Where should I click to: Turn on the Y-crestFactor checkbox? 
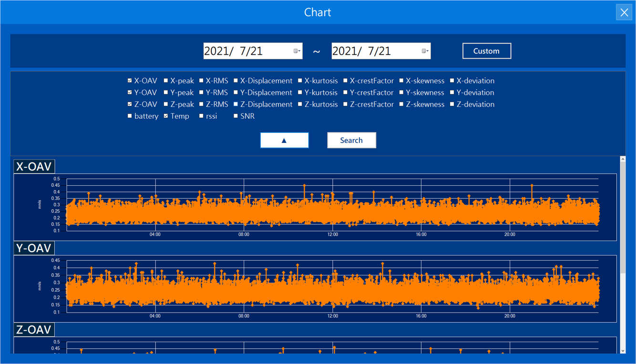click(345, 92)
